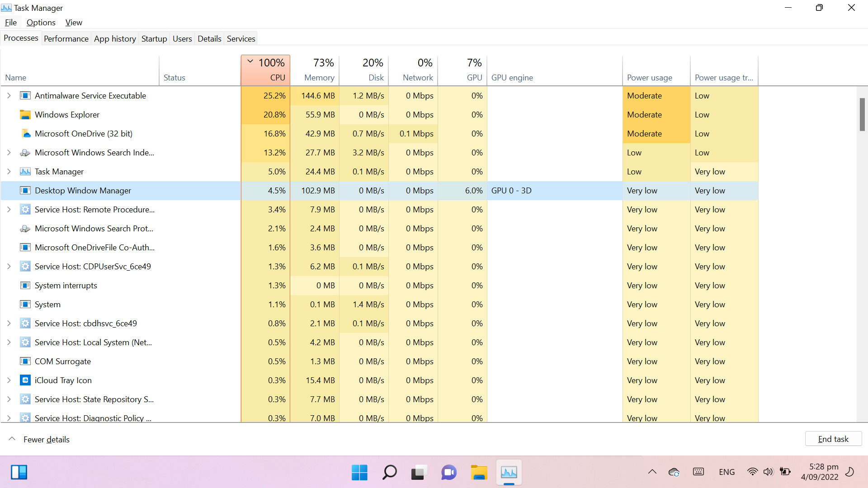Click the End task button

coord(833,439)
